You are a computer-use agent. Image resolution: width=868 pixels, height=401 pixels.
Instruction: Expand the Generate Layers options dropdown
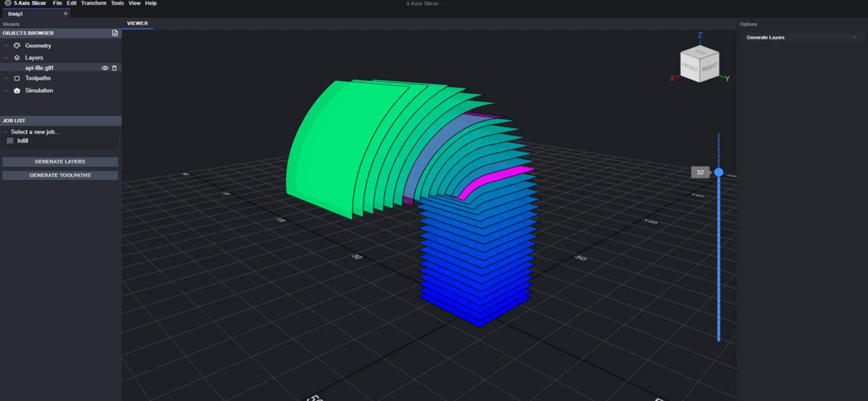pyautogui.click(x=855, y=37)
